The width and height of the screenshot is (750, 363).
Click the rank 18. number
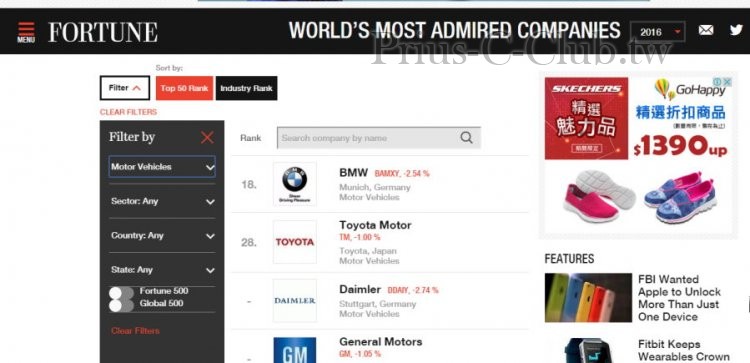pos(249,185)
